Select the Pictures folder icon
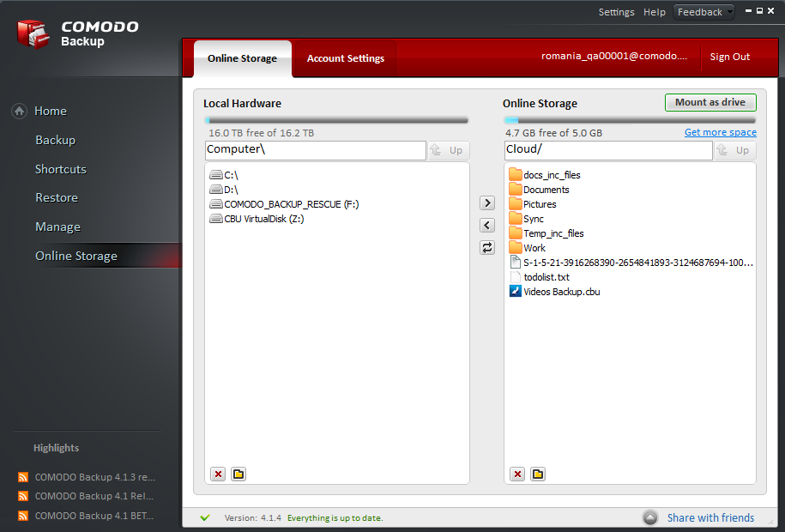The width and height of the screenshot is (785, 532). (x=515, y=204)
